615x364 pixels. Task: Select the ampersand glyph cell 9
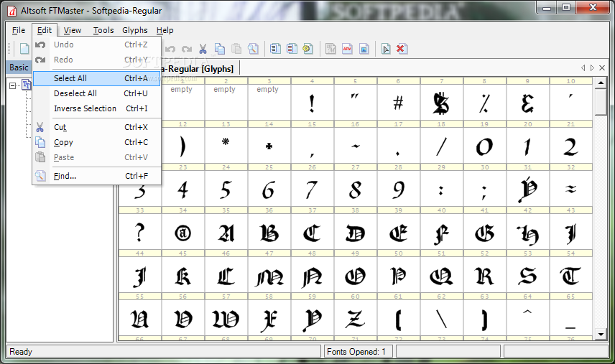coord(528,102)
